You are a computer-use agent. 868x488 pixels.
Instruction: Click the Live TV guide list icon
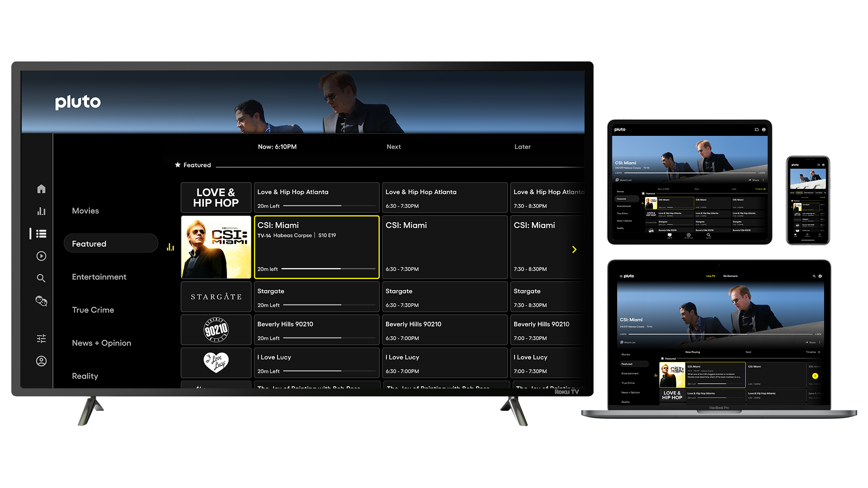pos(41,234)
